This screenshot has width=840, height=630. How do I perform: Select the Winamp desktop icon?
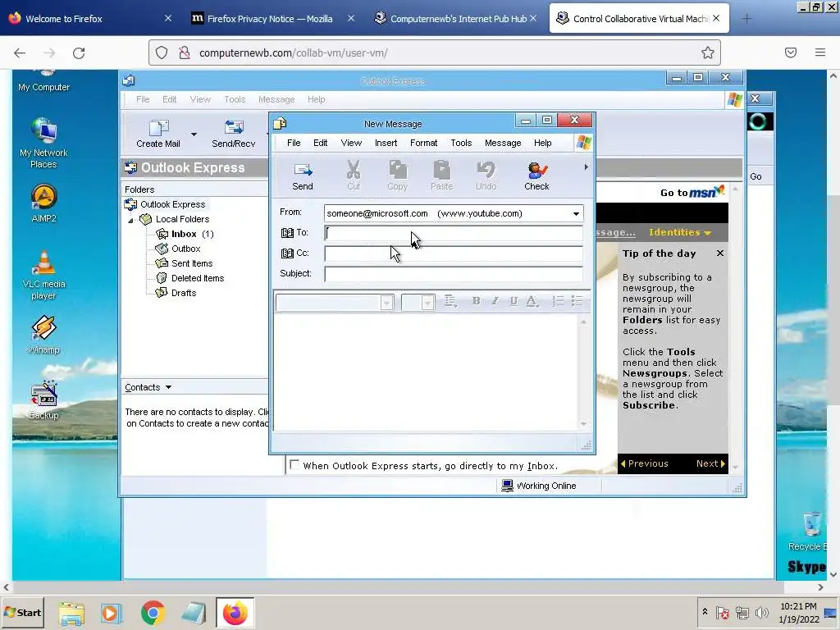coord(44,335)
